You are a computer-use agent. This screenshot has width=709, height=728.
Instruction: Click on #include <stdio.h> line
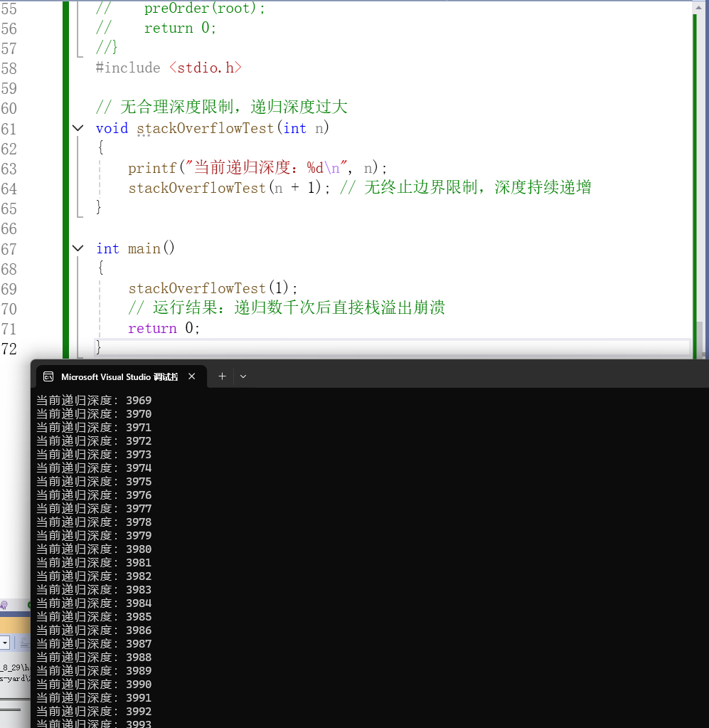pos(169,68)
